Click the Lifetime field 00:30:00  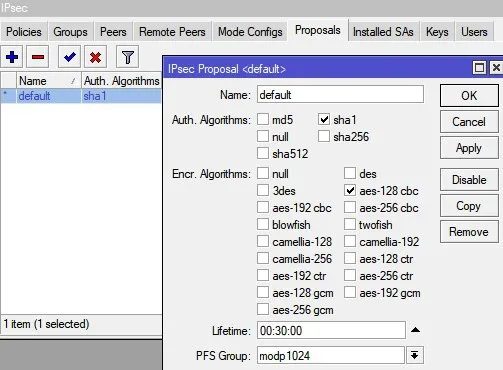pyautogui.click(x=331, y=330)
